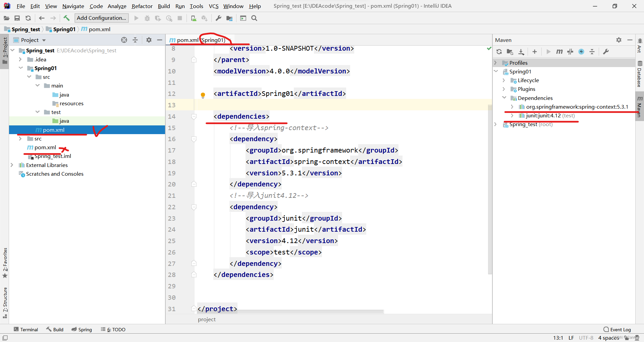The height and width of the screenshot is (342, 644).
Task: Click the Build Project hammer icon
Action: (x=66, y=18)
